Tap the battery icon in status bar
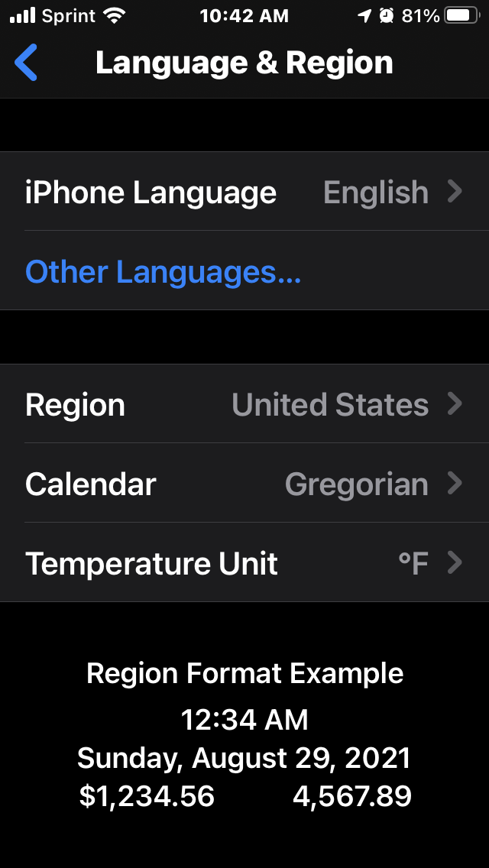 click(x=460, y=15)
